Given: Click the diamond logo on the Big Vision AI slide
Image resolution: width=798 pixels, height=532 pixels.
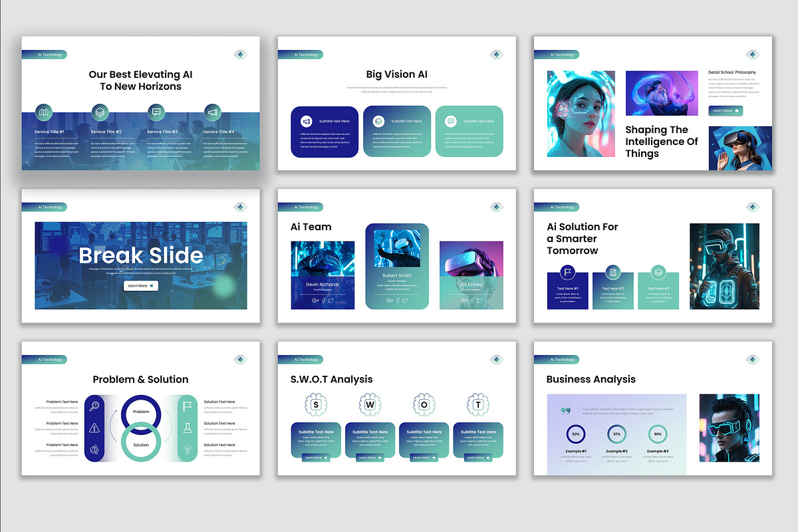Looking at the screenshot, I should click(x=497, y=55).
